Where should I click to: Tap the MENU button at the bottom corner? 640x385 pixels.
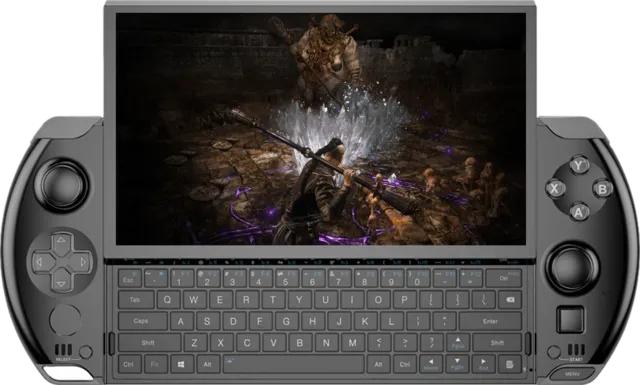coord(572,374)
